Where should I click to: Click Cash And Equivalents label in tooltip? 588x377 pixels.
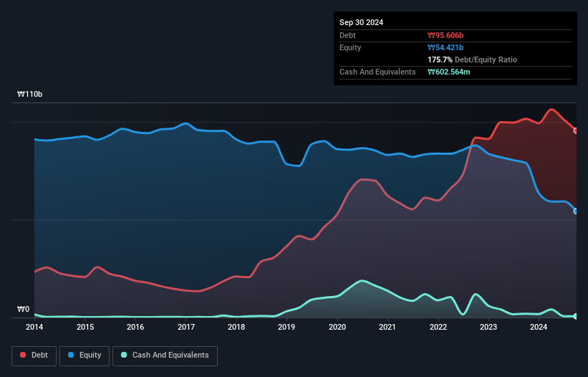coord(377,72)
